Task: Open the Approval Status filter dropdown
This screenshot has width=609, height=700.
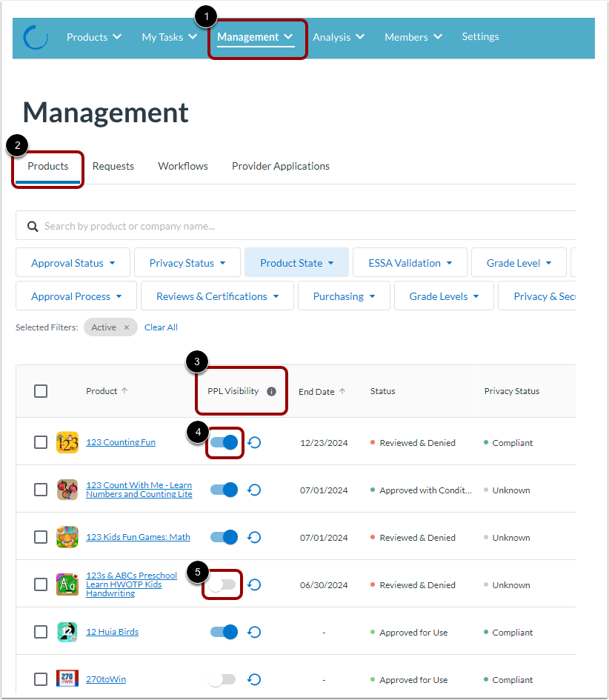Action: (x=73, y=263)
